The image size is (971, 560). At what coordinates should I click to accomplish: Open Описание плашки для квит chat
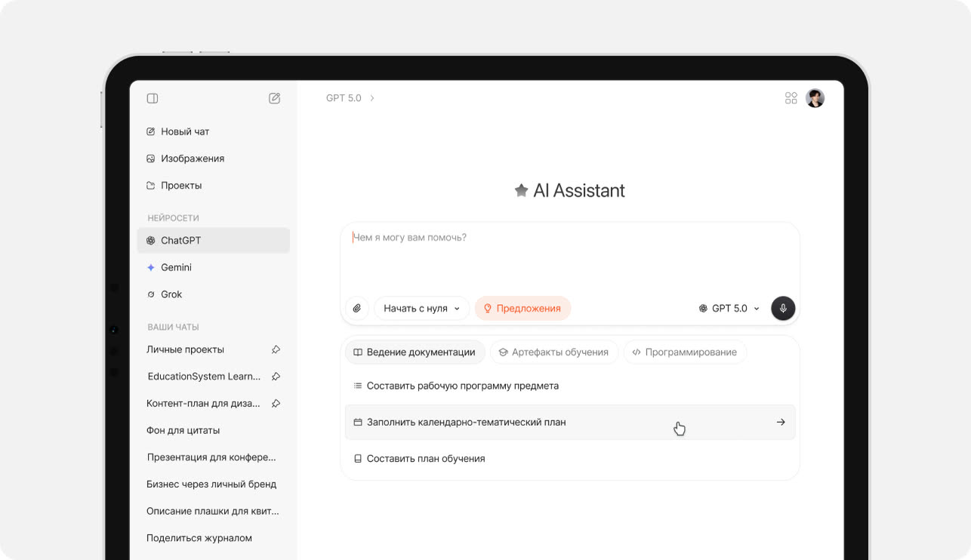214,511
